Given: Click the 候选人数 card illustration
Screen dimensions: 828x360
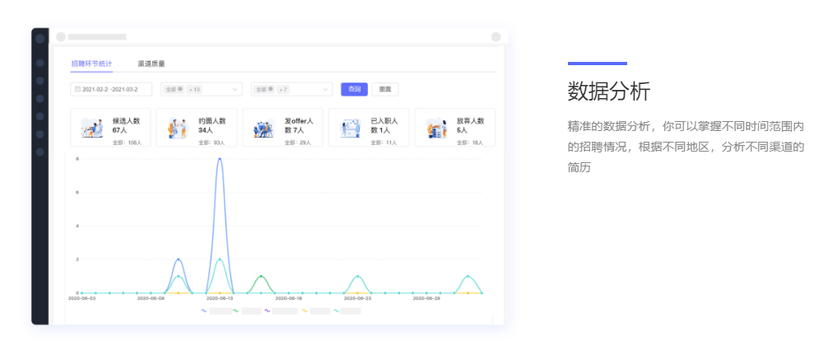Looking at the screenshot, I should pyautogui.click(x=92, y=128).
